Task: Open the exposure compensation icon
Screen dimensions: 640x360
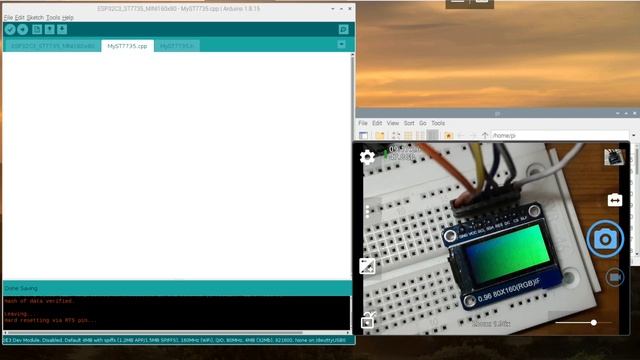Action: (367, 266)
